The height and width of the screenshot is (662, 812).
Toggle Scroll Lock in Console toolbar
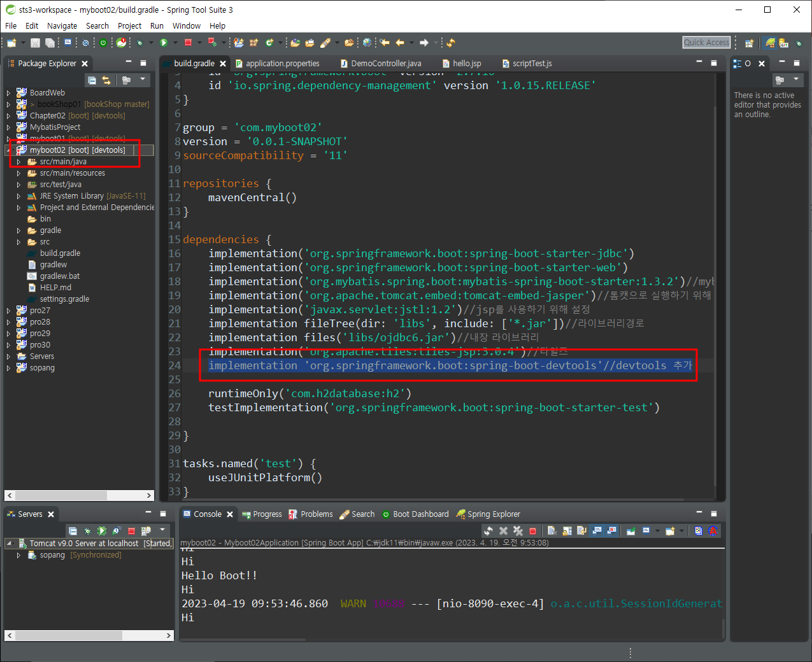click(567, 530)
